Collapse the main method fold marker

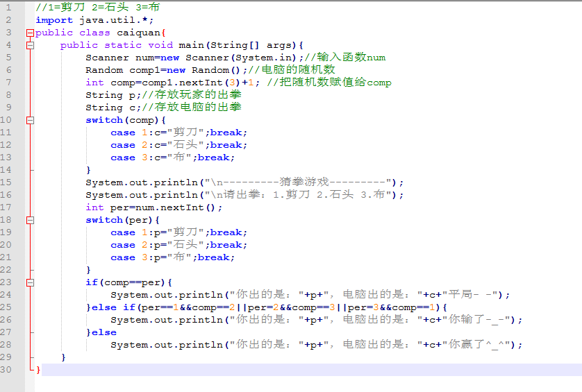(x=30, y=46)
